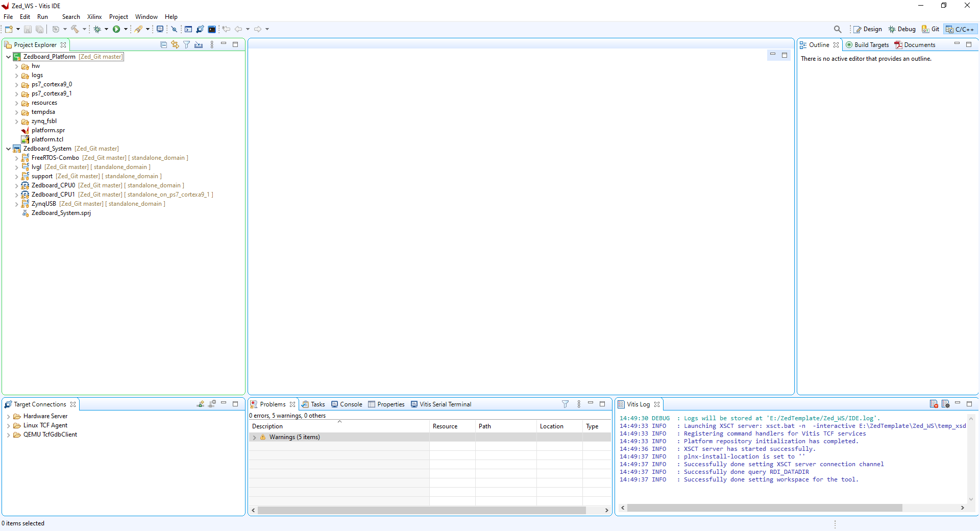Open the Xilinx menu
Image resolution: width=980 pixels, height=531 pixels.
click(x=94, y=17)
